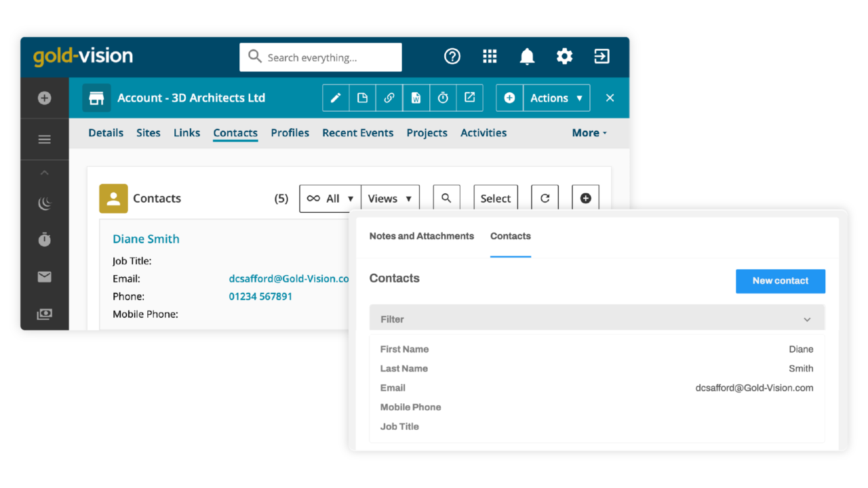Click the Search everything field
Screen dimensions: 868x488
click(x=321, y=57)
